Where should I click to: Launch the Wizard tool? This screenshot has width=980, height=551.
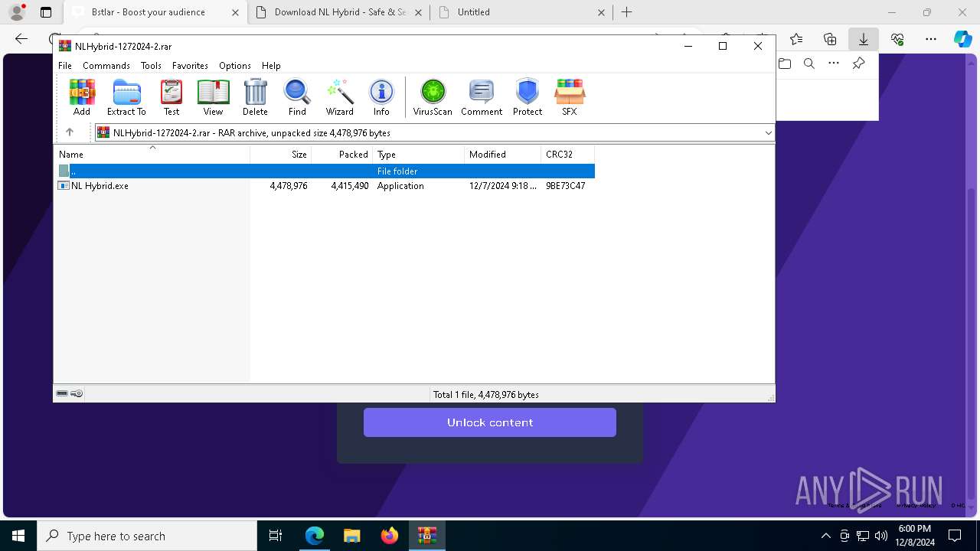[340, 97]
